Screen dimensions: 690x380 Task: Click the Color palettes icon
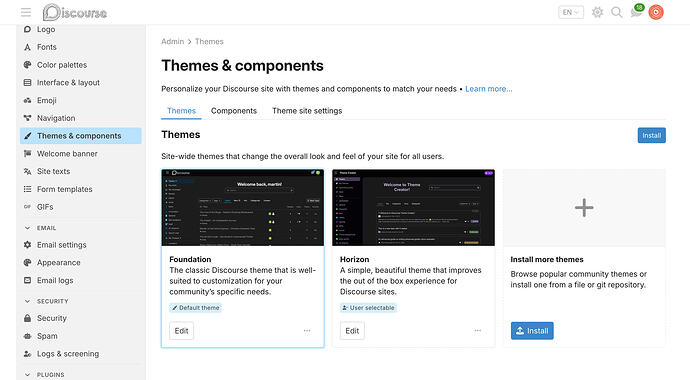[27, 65]
